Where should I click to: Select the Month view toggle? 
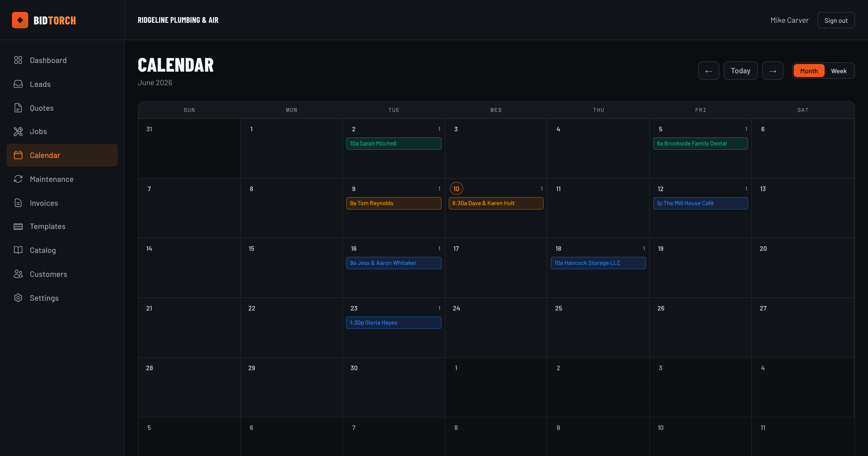tap(809, 71)
